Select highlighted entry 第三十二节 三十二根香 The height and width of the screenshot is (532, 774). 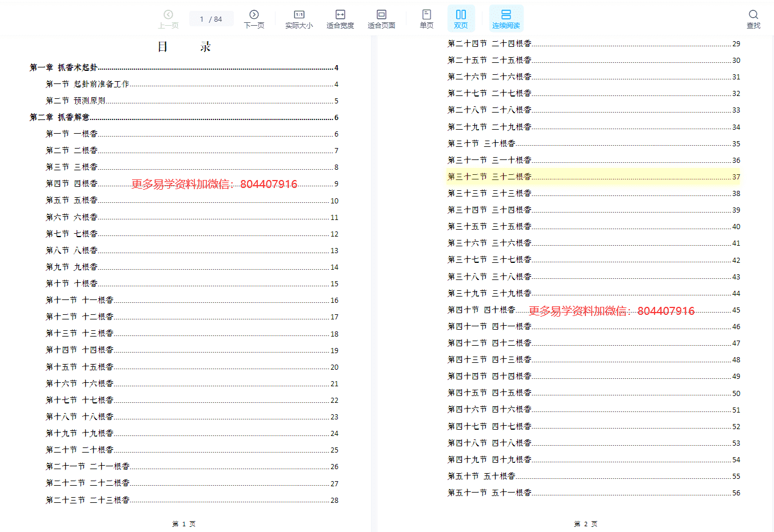pyautogui.click(x=489, y=177)
